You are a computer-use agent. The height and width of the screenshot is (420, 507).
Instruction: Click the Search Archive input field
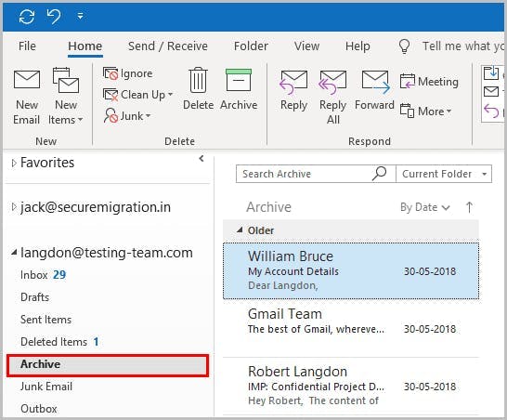click(304, 174)
